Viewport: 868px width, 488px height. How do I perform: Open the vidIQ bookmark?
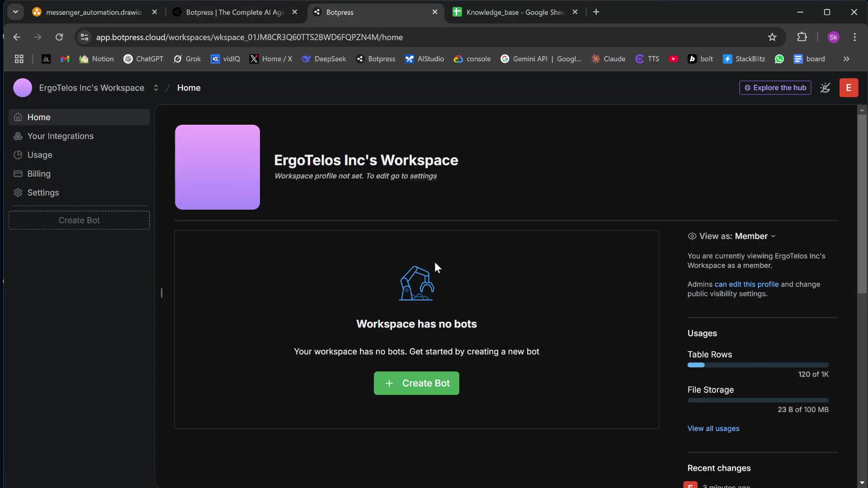click(226, 59)
